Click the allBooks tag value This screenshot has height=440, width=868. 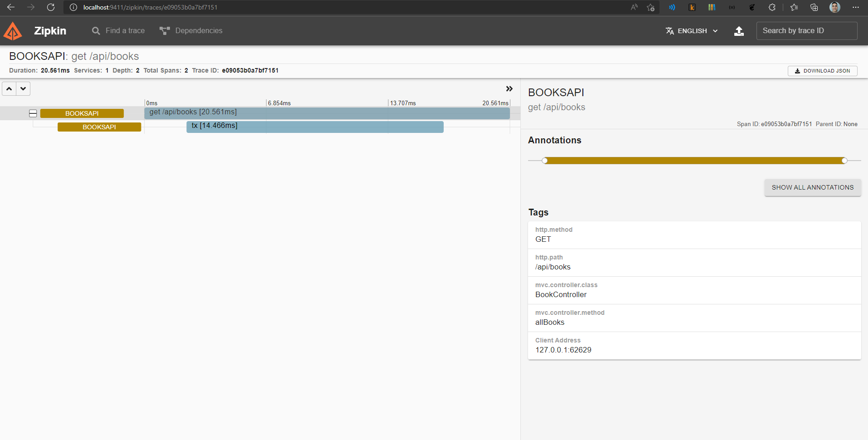click(x=550, y=323)
